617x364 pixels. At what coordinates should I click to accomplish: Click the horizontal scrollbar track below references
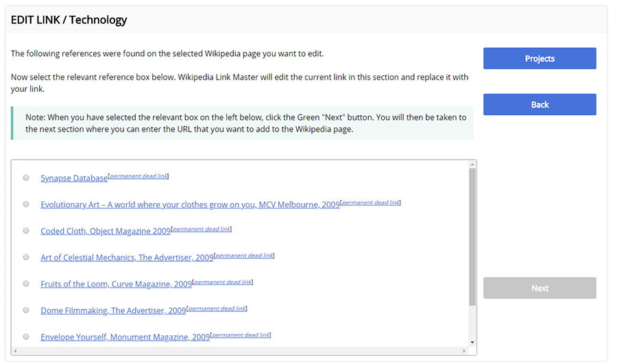pyautogui.click(x=240, y=350)
